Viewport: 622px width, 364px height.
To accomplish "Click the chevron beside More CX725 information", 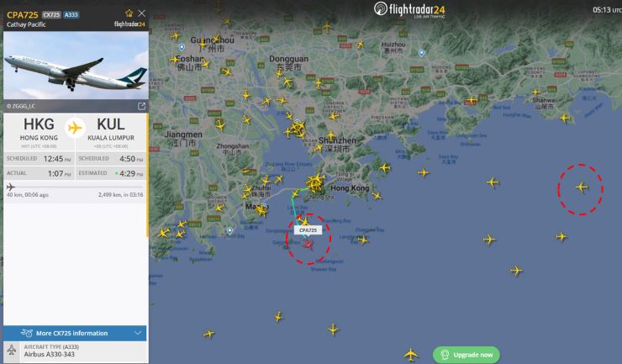I will (138, 333).
